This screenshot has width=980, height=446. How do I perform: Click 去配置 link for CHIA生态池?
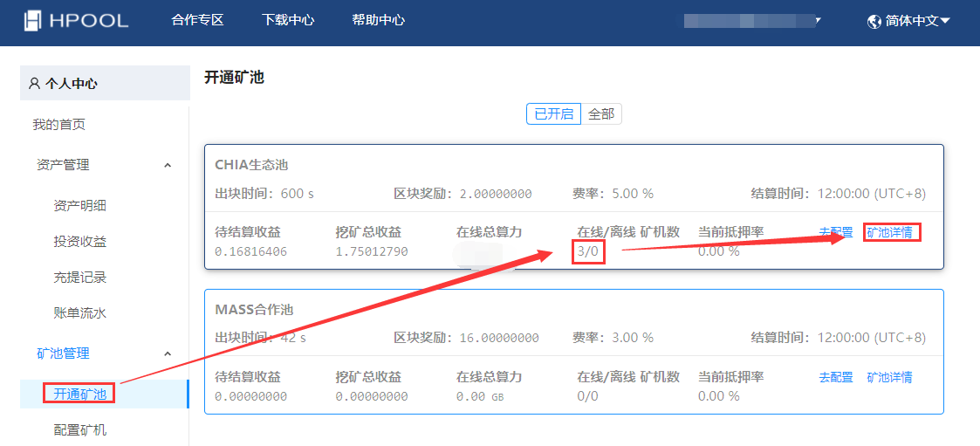835,232
